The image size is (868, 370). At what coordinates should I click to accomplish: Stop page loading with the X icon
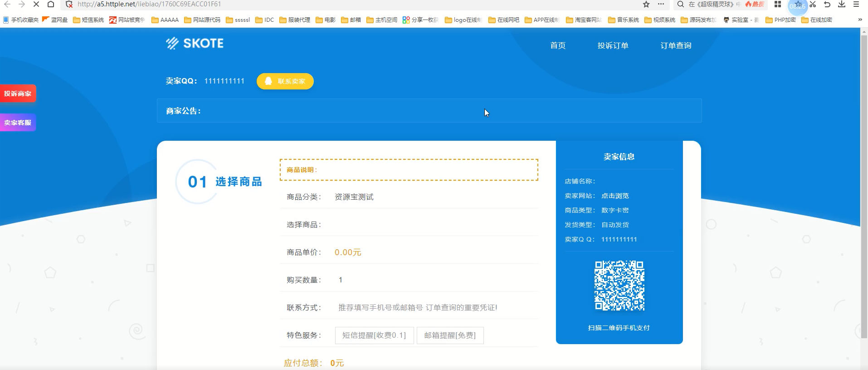[36, 4]
